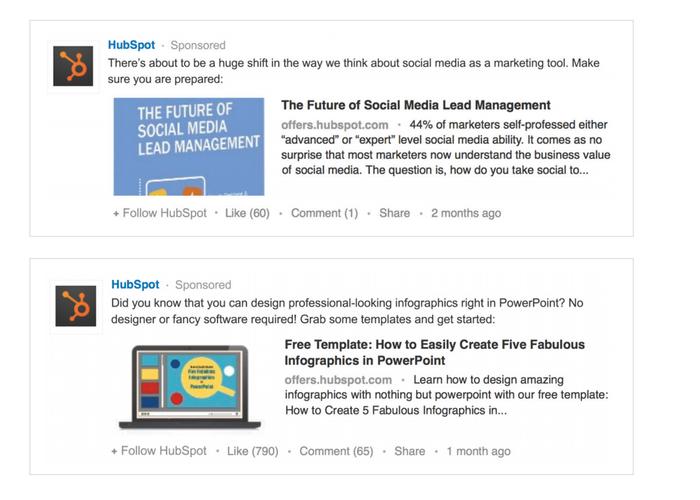Click the '1 month ago' timestamp
The width and height of the screenshot is (700, 500).
[x=479, y=451]
